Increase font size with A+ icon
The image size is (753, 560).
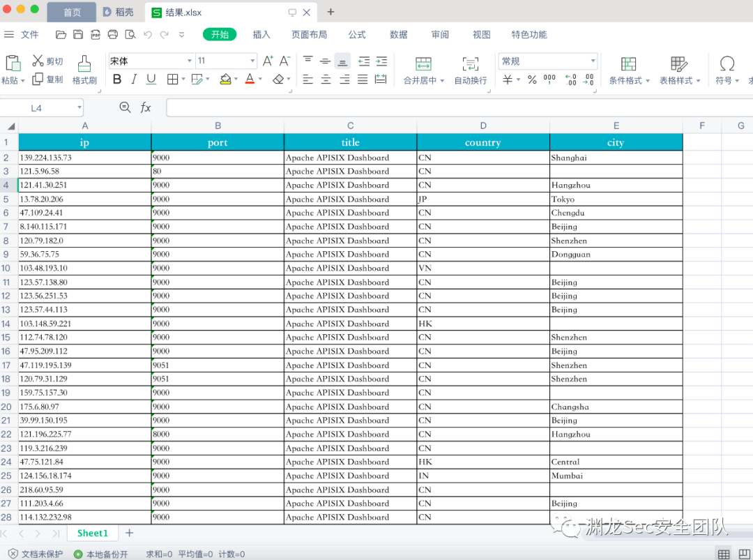click(x=268, y=61)
